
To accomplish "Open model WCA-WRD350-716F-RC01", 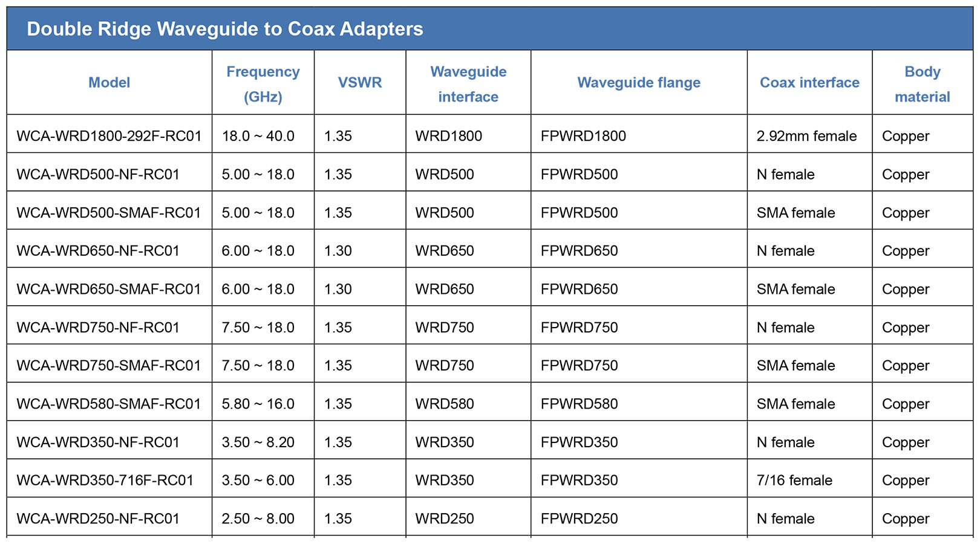I will (105, 481).
